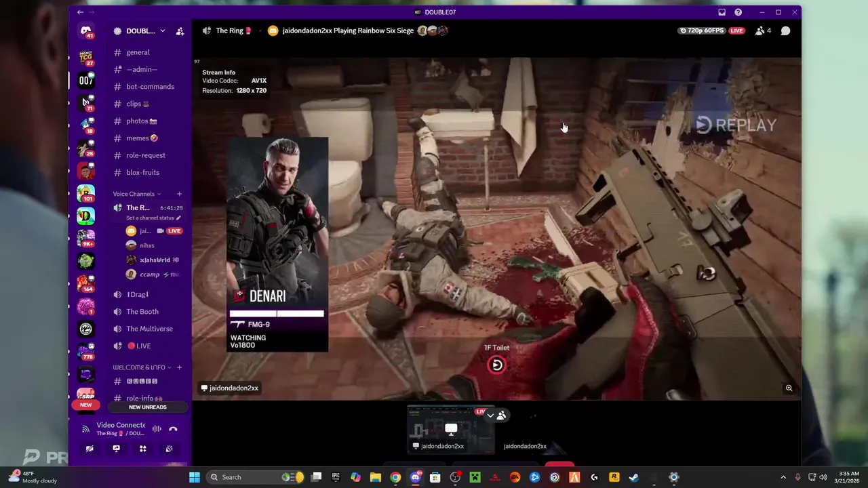Open server icon with 164 badge

[x=85, y=283]
